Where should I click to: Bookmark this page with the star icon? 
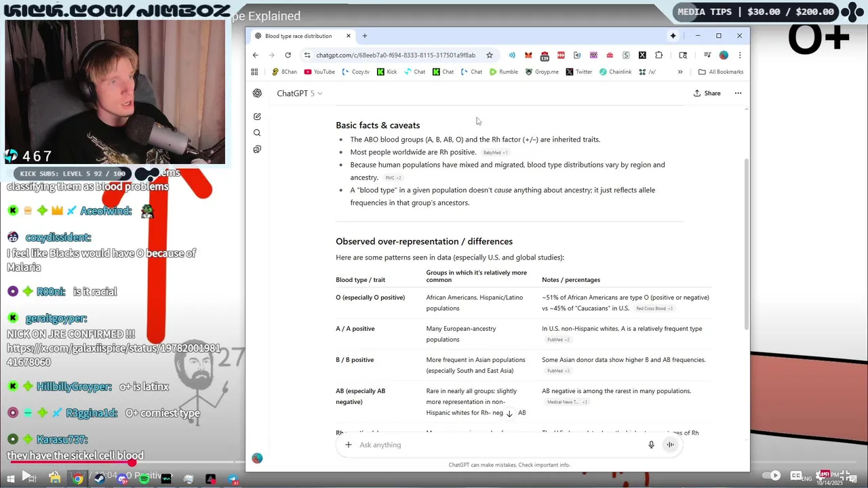(490, 55)
